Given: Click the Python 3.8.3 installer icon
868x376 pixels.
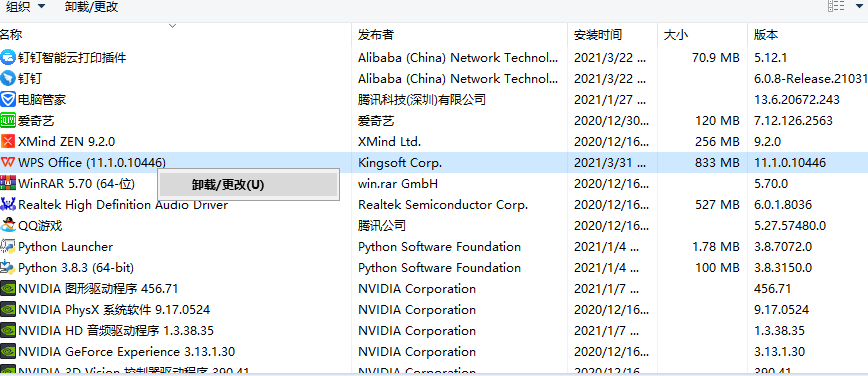Looking at the screenshot, I should (8, 267).
